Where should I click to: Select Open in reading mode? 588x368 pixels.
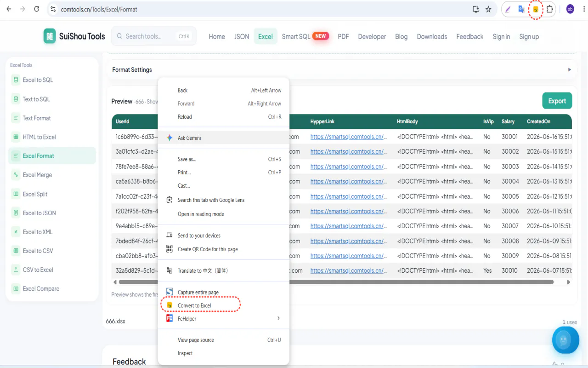pyautogui.click(x=224, y=214)
